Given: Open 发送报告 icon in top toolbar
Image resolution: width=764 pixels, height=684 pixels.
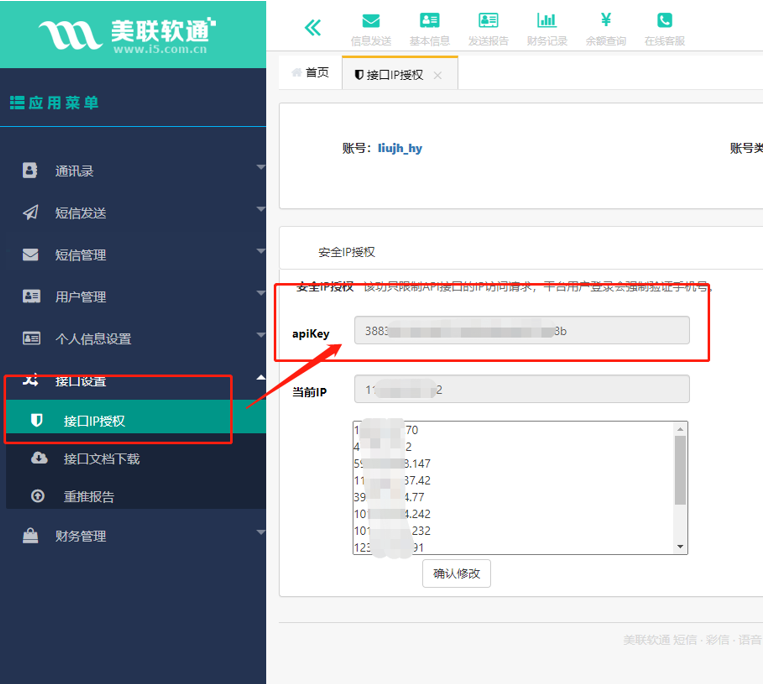Looking at the screenshot, I should [488, 20].
